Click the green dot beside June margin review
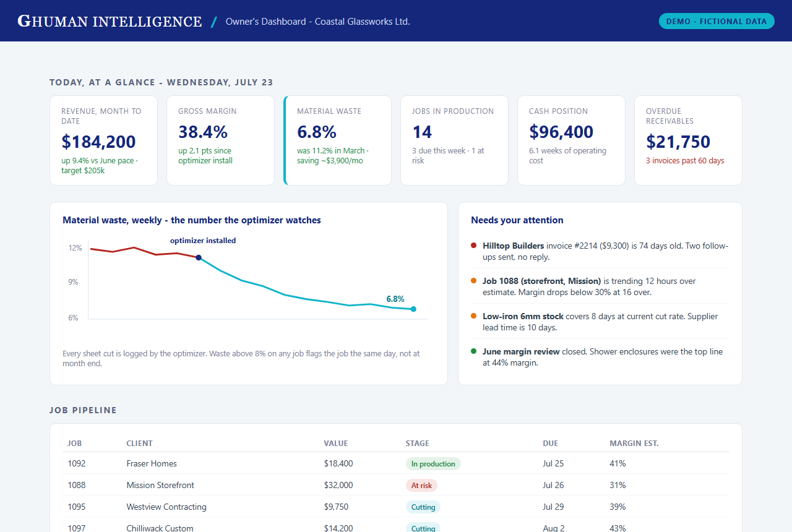The image size is (792, 532). click(474, 351)
